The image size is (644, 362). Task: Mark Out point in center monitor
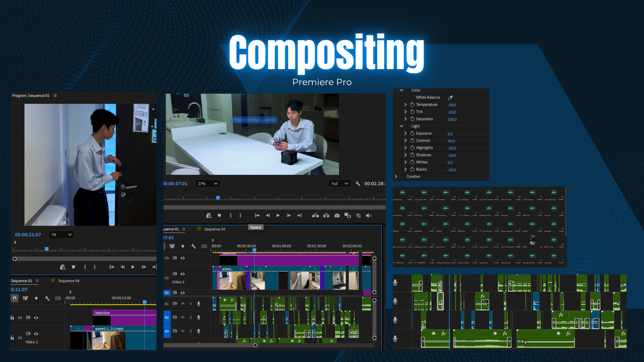pyautogui.click(x=240, y=216)
